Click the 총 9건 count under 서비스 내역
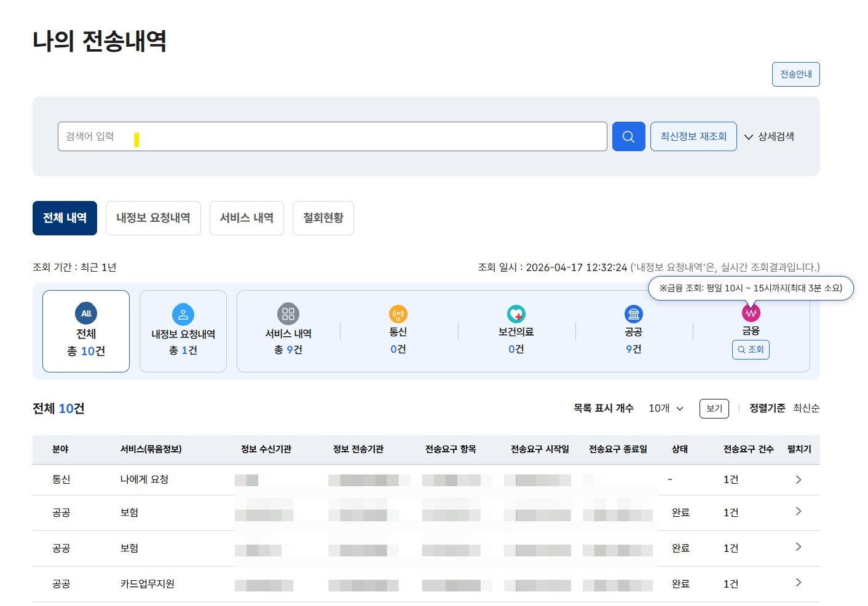The width and height of the screenshot is (868, 606). coord(288,350)
